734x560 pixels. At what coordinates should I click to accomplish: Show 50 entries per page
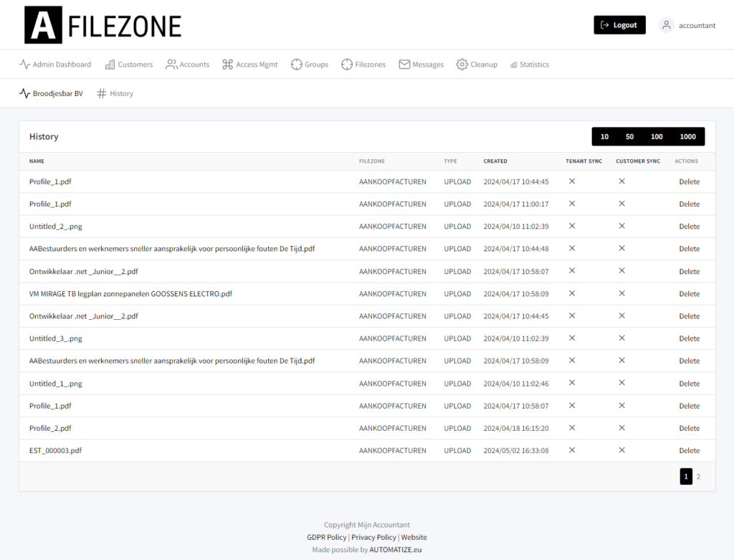pyautogui.click(x=629, y=137)
